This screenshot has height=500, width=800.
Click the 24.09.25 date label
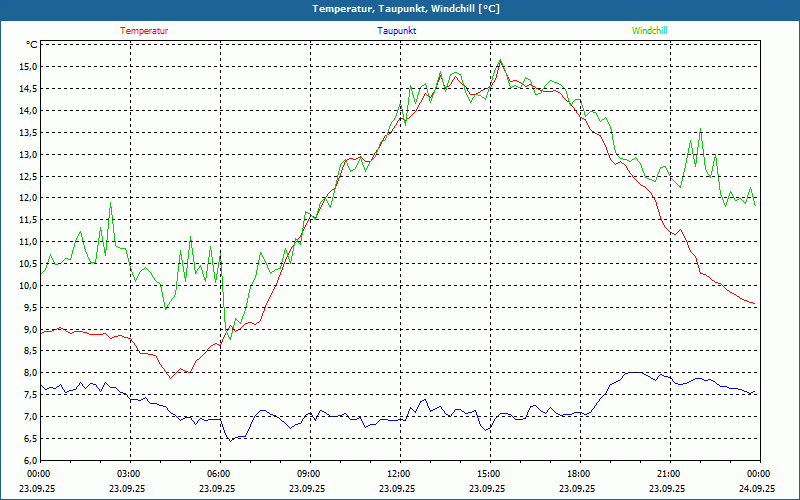point(757,488)
